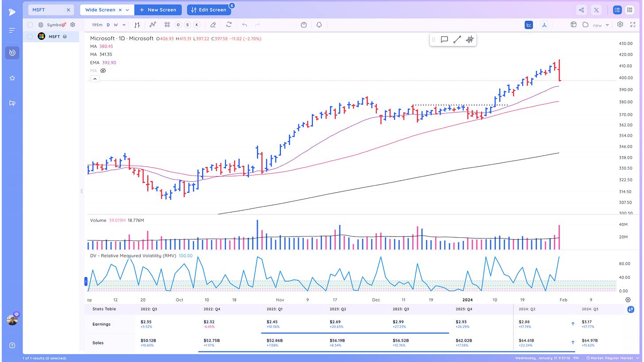644x362 pixels.
Task: Click the eraser drawing tool icon
Action: (213, 25)
